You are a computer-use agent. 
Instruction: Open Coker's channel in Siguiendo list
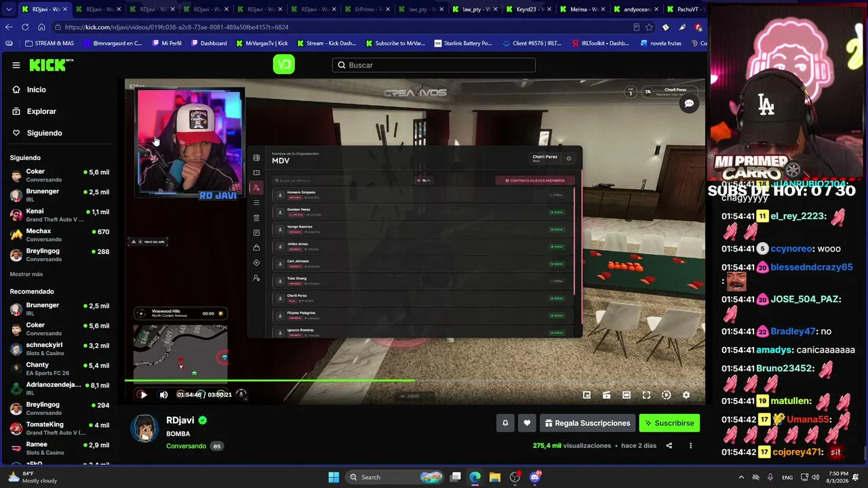[x=60, y=176]
